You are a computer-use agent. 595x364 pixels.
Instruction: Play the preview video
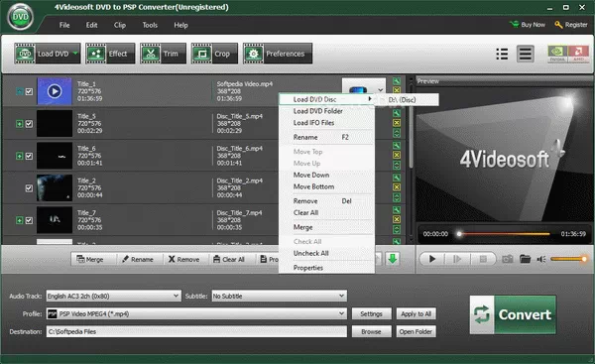431,259
